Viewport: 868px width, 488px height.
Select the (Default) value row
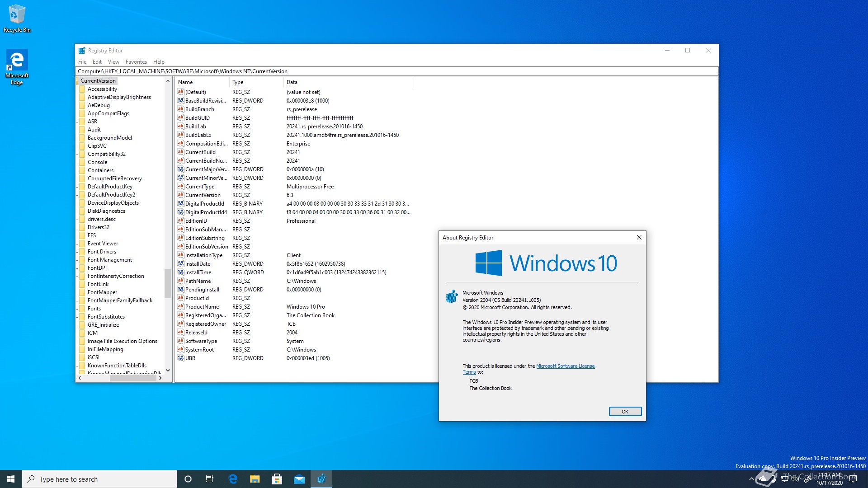click(x=294, y=92)
